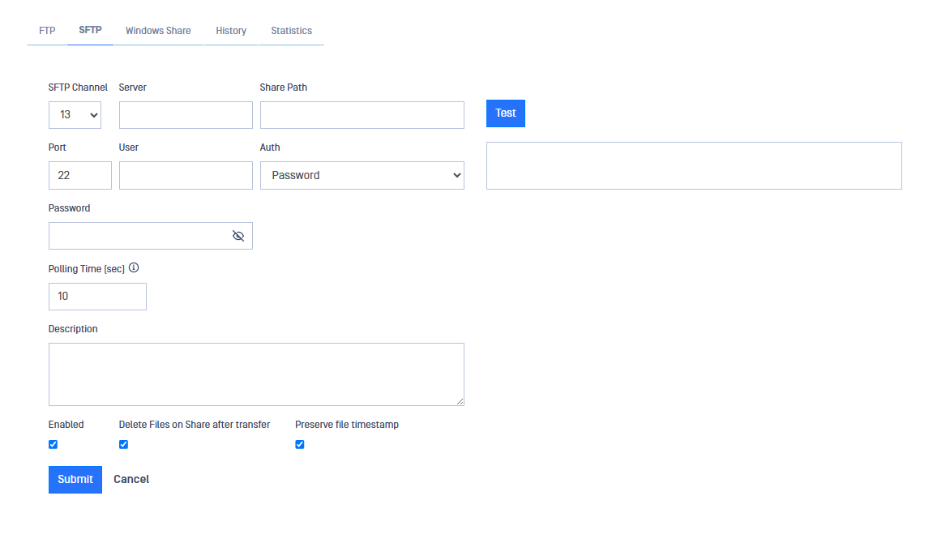Focus the Server input field

click(x=186, y=115)
